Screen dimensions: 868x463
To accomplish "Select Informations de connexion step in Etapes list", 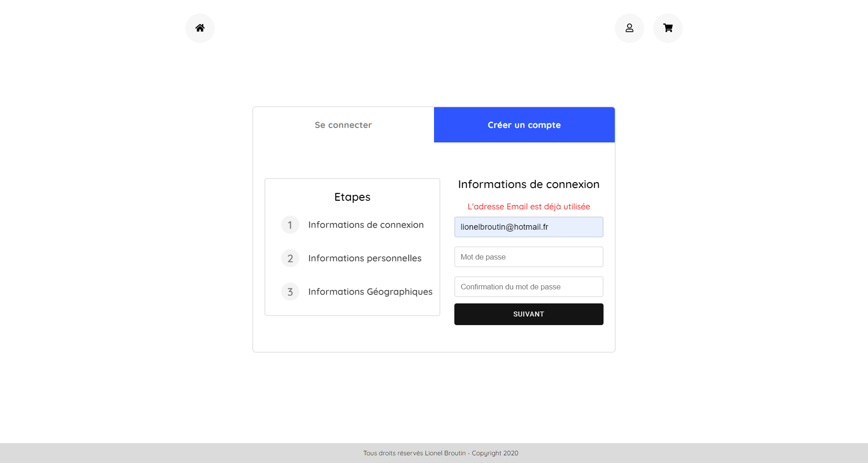I will [366, 225].
